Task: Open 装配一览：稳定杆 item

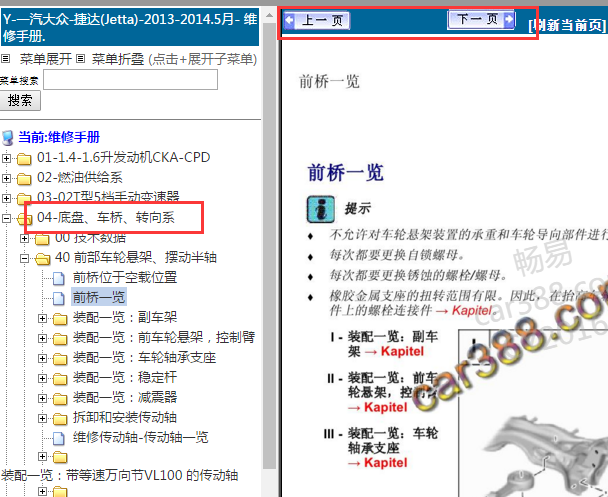Action: pyautogui.click(x=125, y=377)
